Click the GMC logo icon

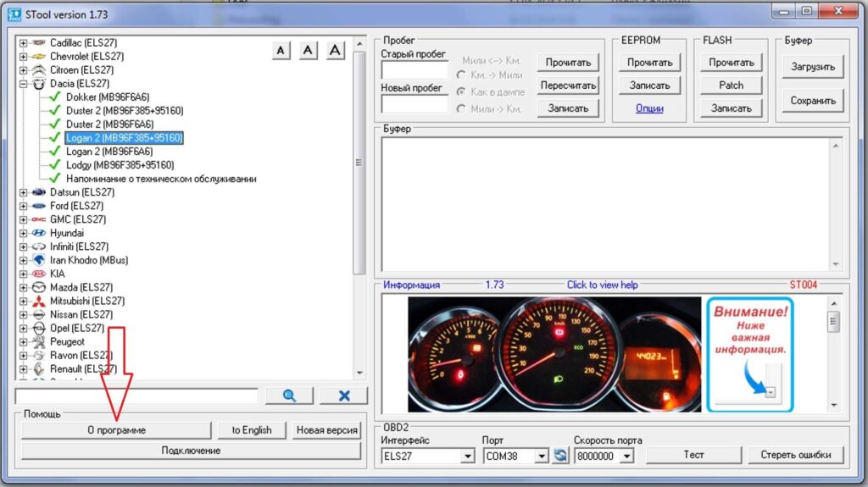click(39, 219)
